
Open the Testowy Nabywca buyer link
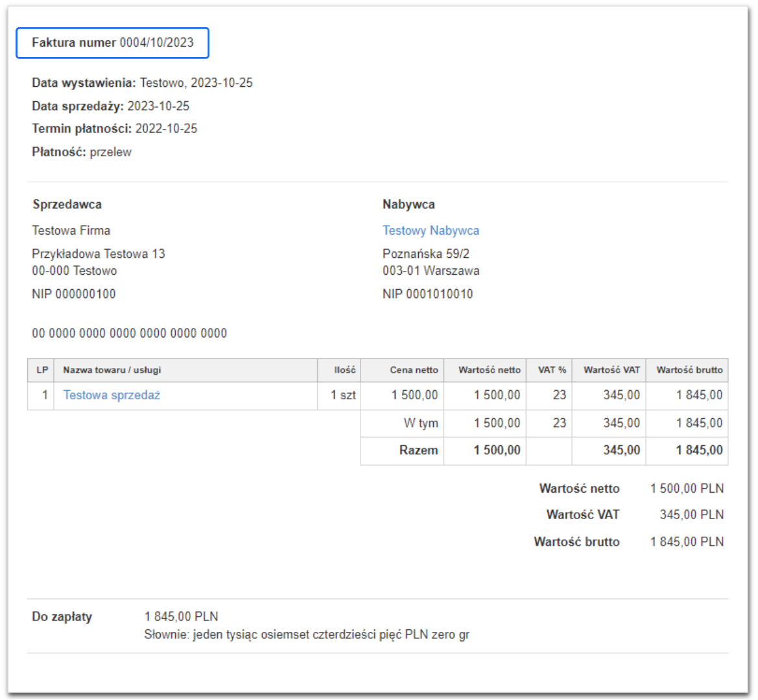(431, 231)
